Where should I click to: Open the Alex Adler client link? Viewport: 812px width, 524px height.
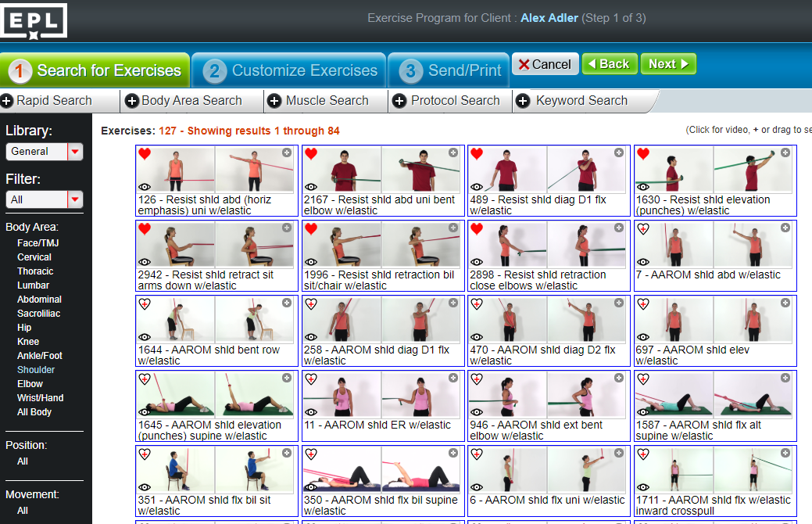[x=549, y=18]
